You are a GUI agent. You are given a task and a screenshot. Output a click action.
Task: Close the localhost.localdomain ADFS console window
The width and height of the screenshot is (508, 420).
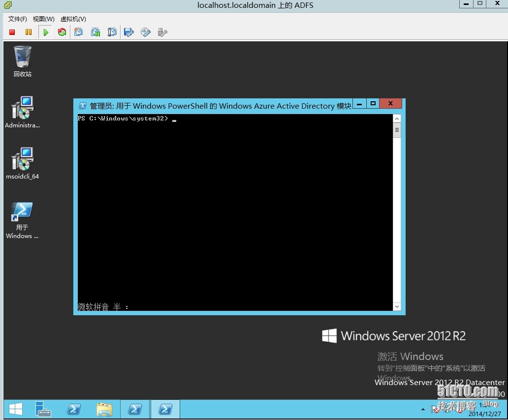(497, 3)
